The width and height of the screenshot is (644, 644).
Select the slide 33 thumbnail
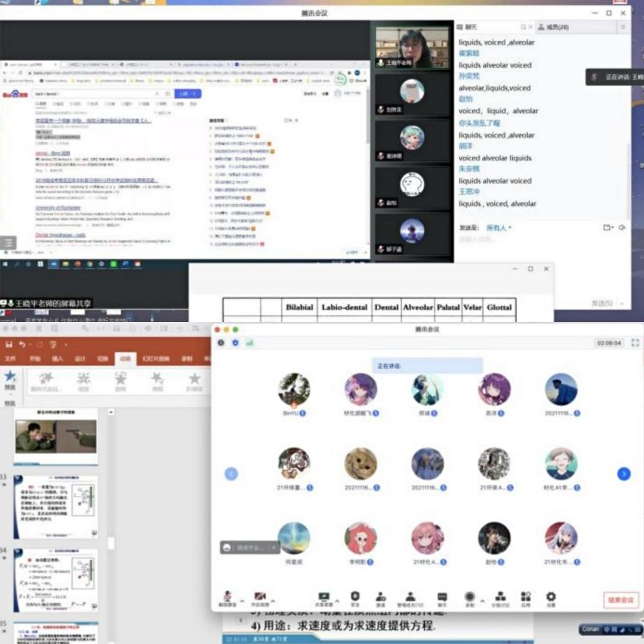[56, 507]
